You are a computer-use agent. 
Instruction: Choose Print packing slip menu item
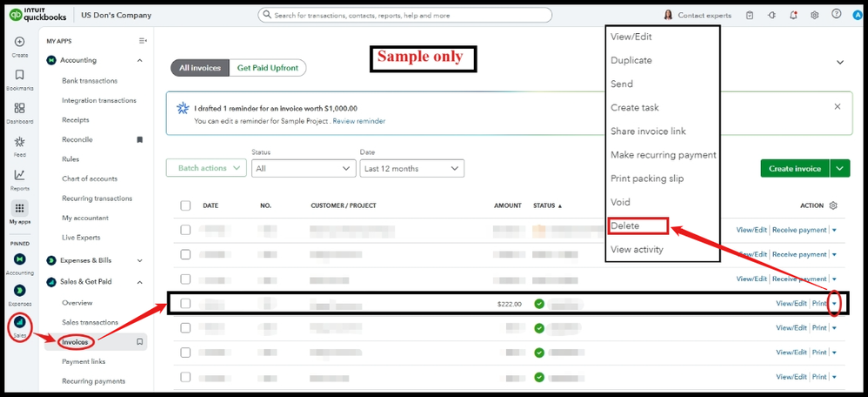pyautogui.click(x=647, y=178)
